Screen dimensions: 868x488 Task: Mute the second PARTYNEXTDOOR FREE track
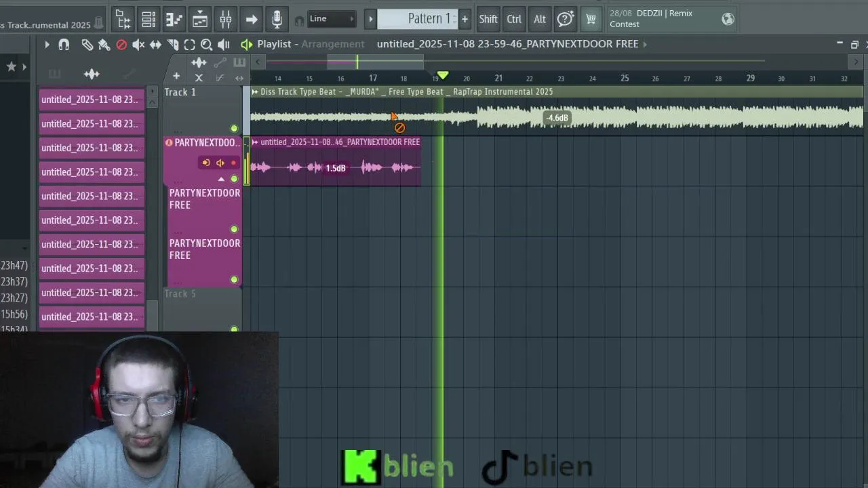point(234,229)
